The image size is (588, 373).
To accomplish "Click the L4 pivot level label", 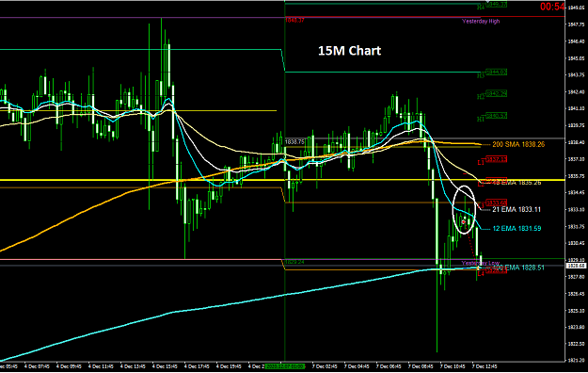I will (481, 274).
